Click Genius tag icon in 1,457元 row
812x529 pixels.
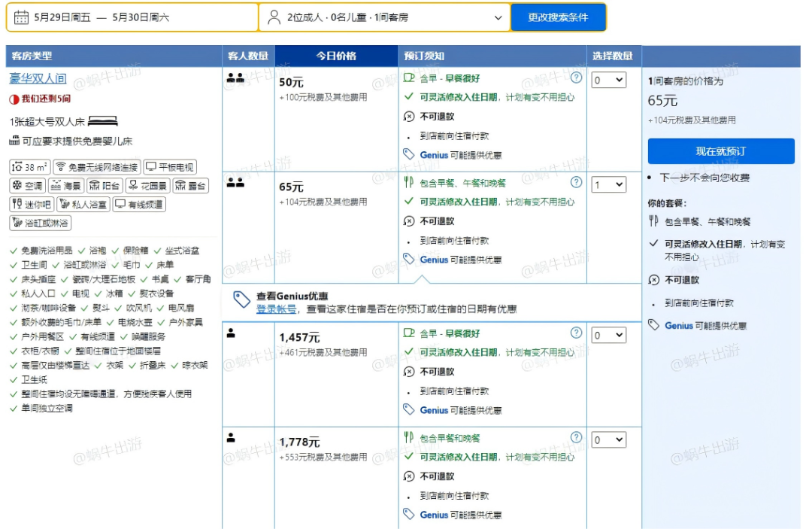tap(408, 409)
